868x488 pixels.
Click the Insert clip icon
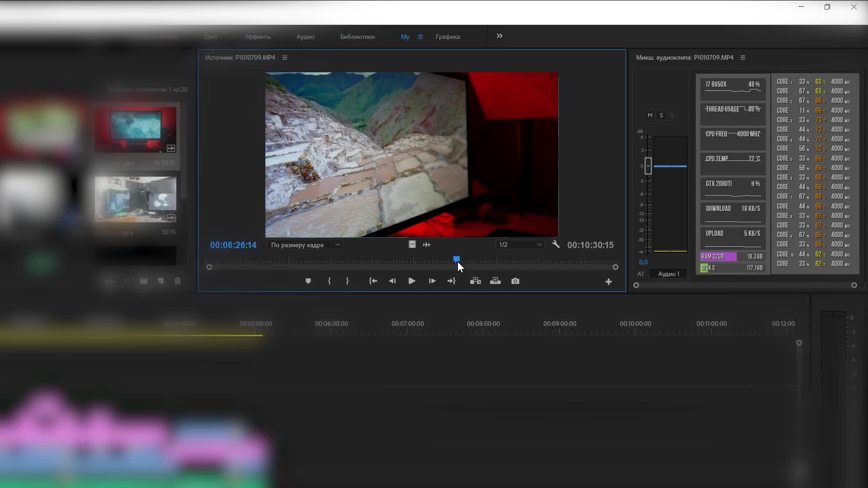point(475,281)
